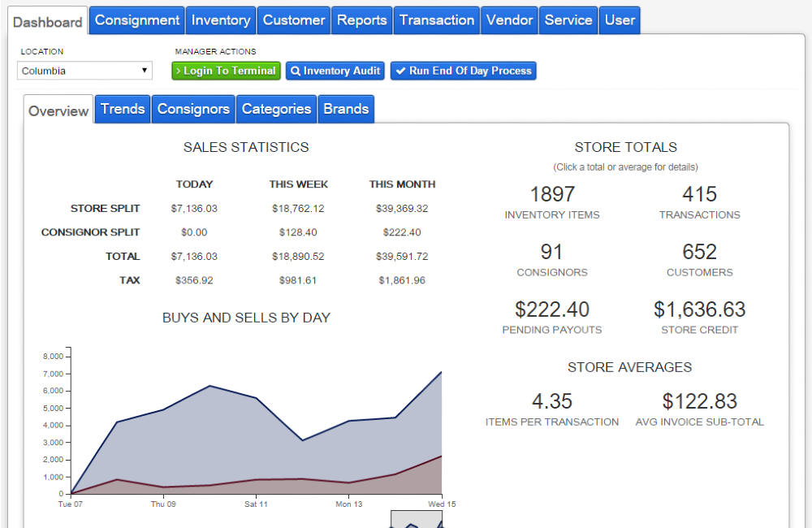Viewport: 812px width, 528px height.
Task: Open the Reports section
Action: point(361,20)
